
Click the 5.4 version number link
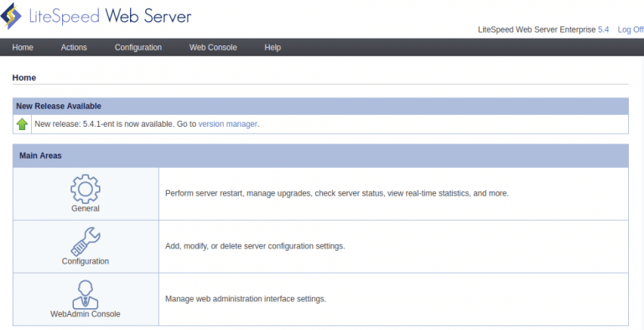click(x=604, y=29)
